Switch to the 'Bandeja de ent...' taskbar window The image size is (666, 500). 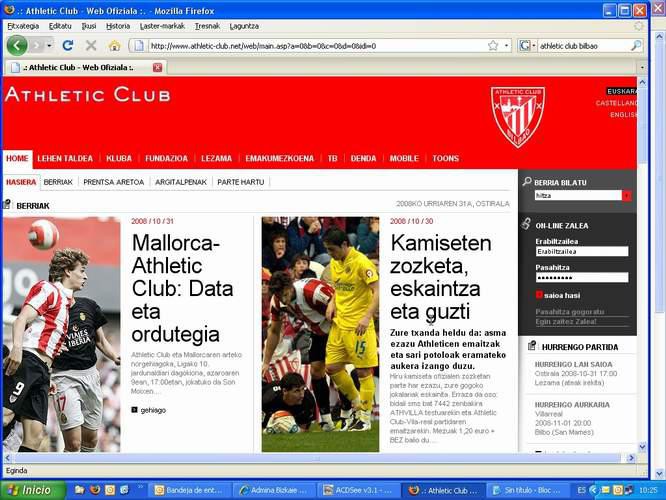[x=189, y=490]
